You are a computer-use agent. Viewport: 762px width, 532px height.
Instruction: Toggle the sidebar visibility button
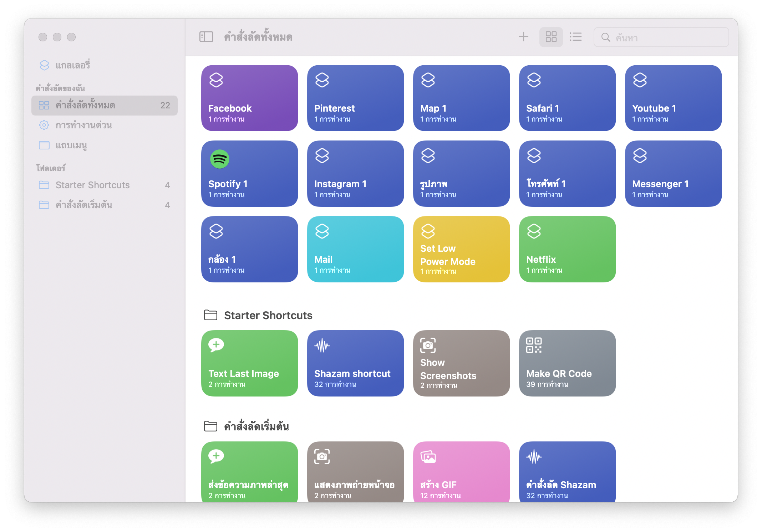tap(206, 37)
